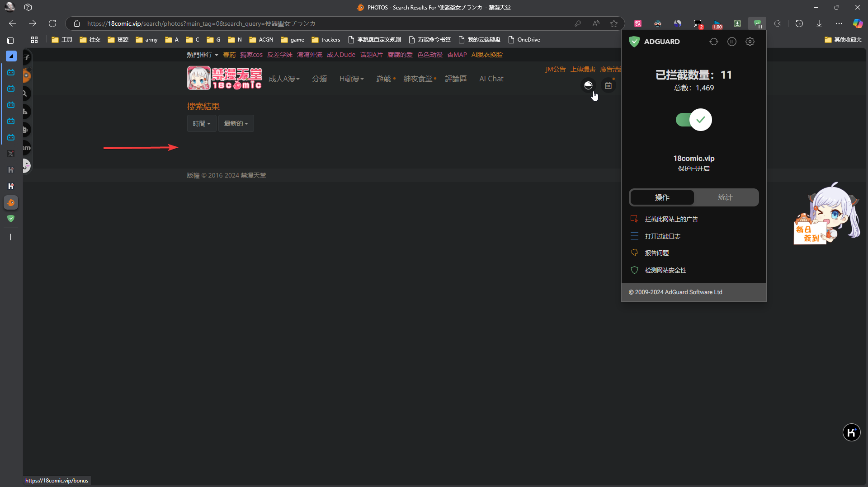The height and width of the screenshot is (487, 868).
Task: Switch to the 统计 tab in AdGuard
Action: [725, 197]
